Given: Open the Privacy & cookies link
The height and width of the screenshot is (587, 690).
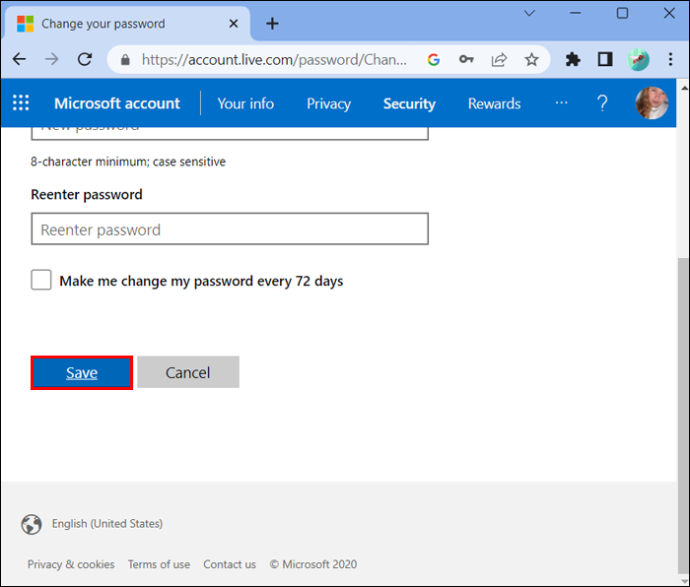Looking at the screenshot, I should pos(71,564).
